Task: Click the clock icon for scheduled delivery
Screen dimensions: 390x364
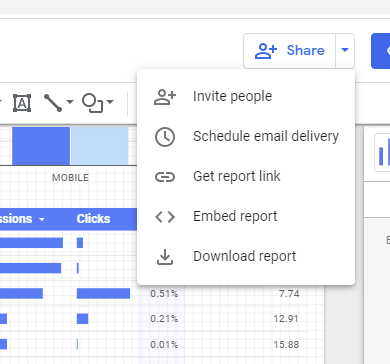Action: click(165, 137)
